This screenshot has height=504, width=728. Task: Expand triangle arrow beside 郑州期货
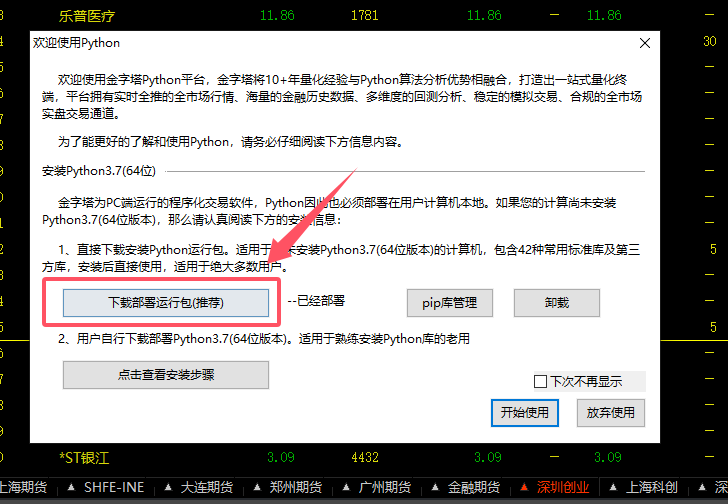click(x=257, y=487)
